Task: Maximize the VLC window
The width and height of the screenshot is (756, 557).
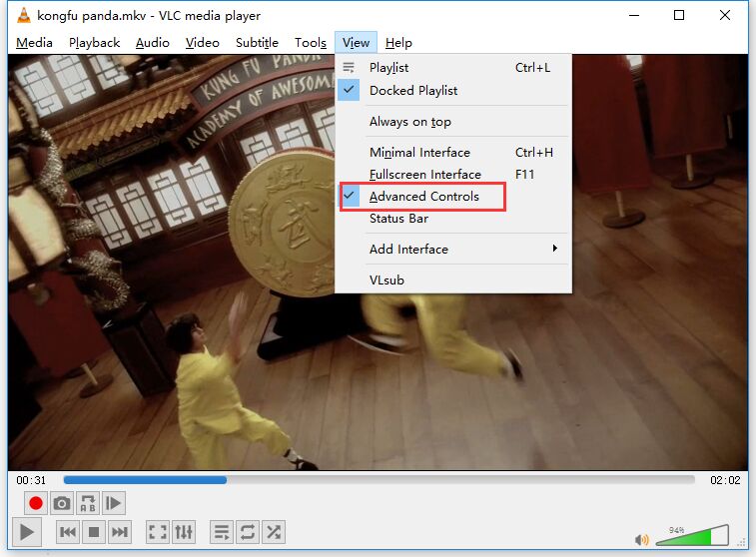Action: 679,15
